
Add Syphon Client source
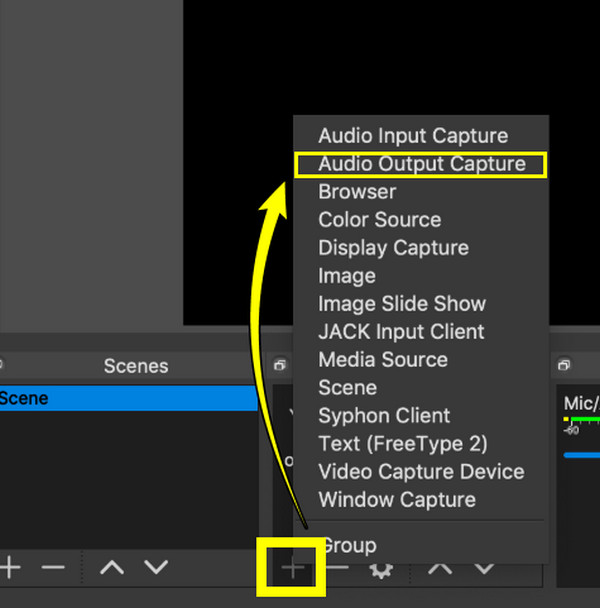tap(421, 416)
